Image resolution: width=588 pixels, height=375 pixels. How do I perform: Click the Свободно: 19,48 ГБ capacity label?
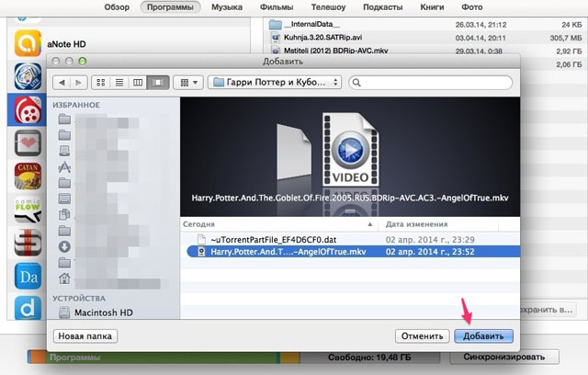[x=369, y=358]
